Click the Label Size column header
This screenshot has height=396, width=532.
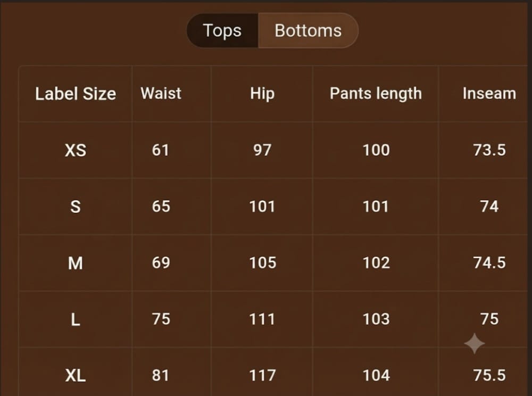[x=76, y=94]
